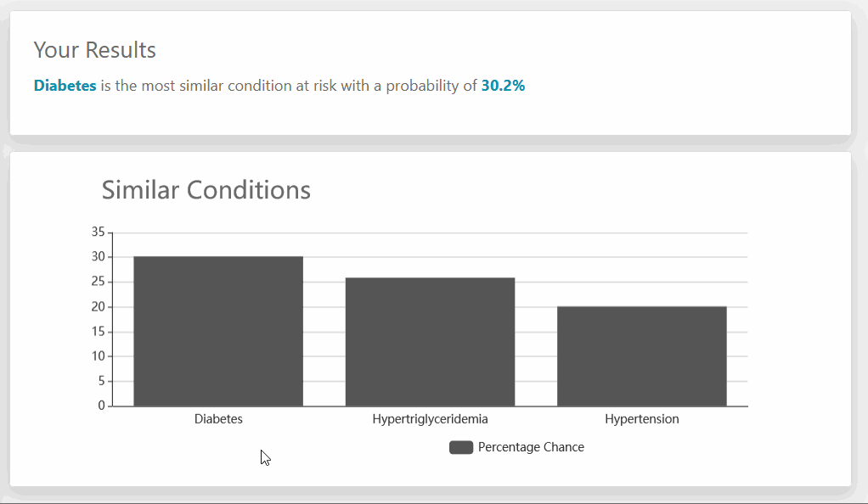Image resolution: width=868 pixels, height=504 pixels.
Task: Click the 30 y-axis tick label
Action: (98, 257)
